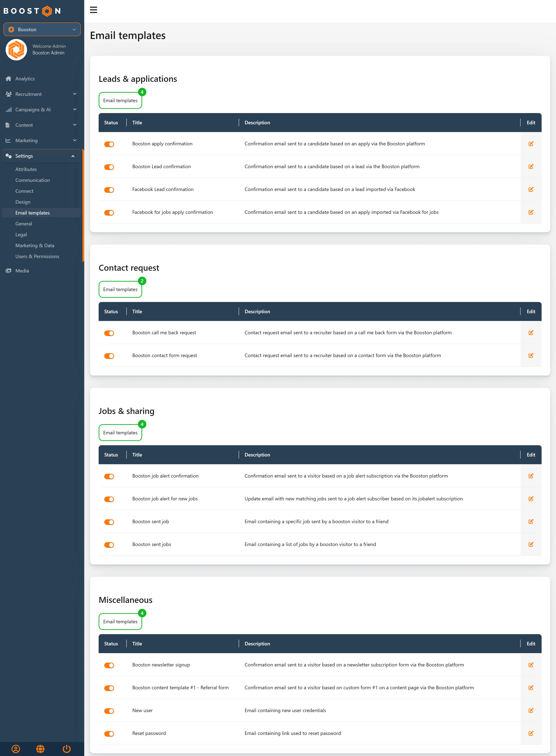Expand the Content menu
556x756 pixels.
pyautogui.click(x=41, y=125)
